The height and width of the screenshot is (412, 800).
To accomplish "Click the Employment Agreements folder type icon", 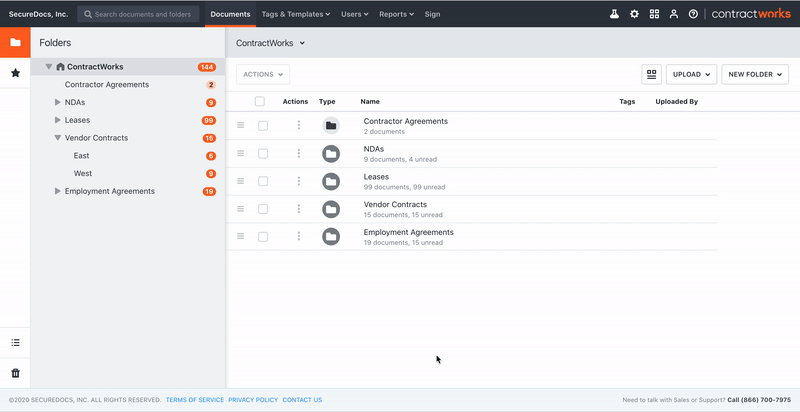I will [x=331, y=236].
